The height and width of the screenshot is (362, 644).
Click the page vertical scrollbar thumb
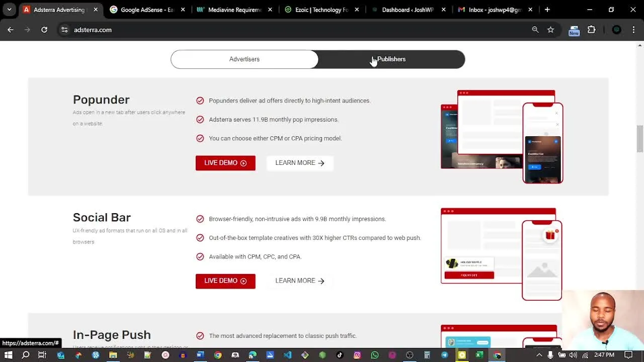pyautogui.click(x=640, y=138)
